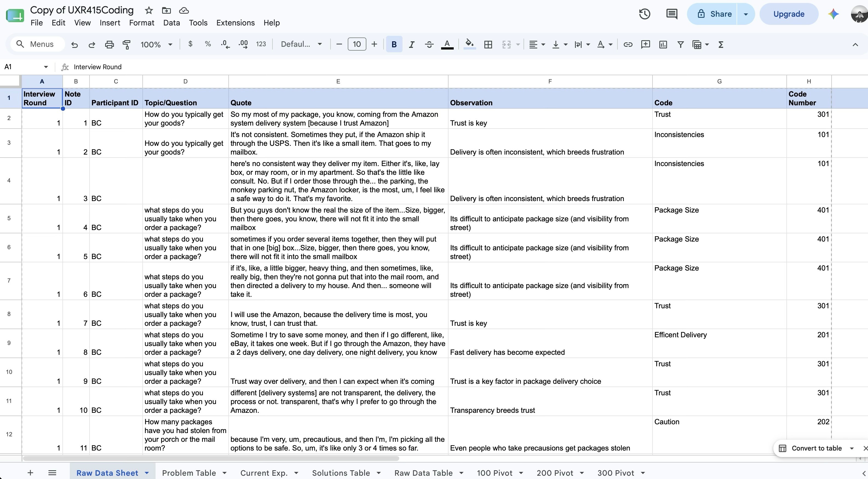The image size is (868, 479).
Task: Increase decimal places icon
Action: tap(243, 44)
